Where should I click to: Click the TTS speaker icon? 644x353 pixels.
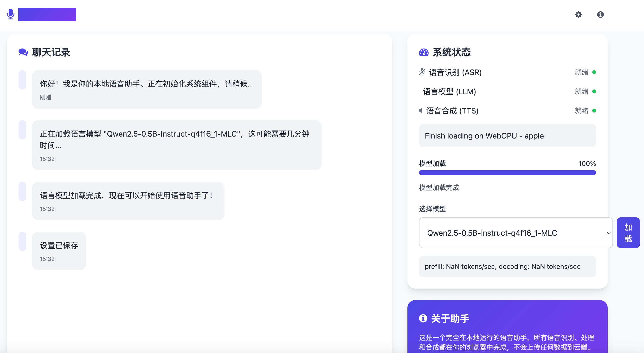pyautogui.click(x=421, y=110)
